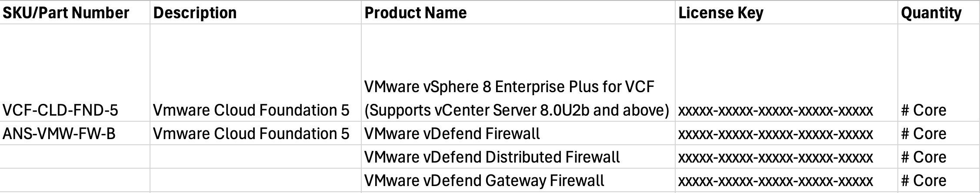Click the empty SKU cell beside Distributed Firewall
Image resolution: width=980 pixels, height=193 pixels.
coord(75,157)
